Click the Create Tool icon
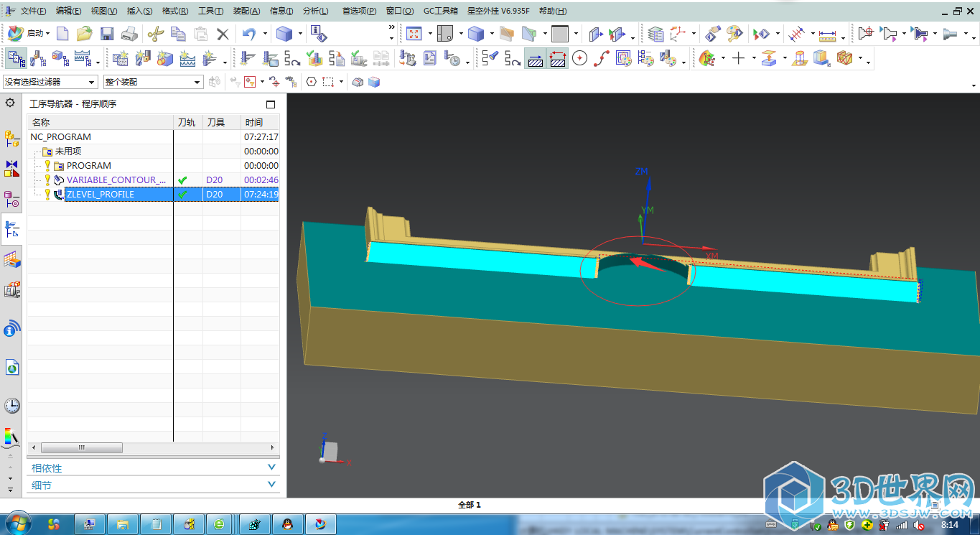This screenshot has width=980, height=535. click(143, 58)
